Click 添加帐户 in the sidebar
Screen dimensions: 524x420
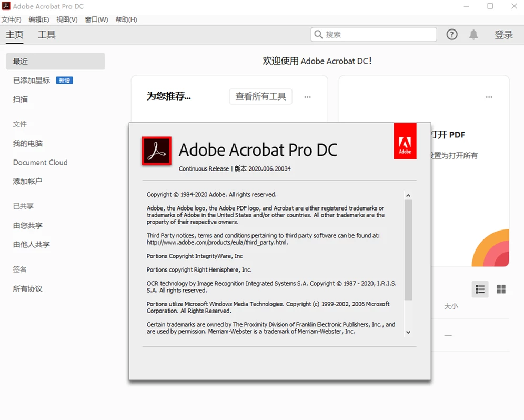pos(27,181)
